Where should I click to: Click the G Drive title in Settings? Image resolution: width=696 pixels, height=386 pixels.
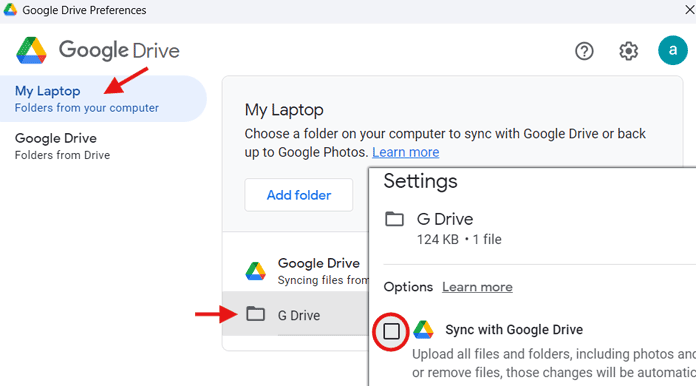pos(445,219)
